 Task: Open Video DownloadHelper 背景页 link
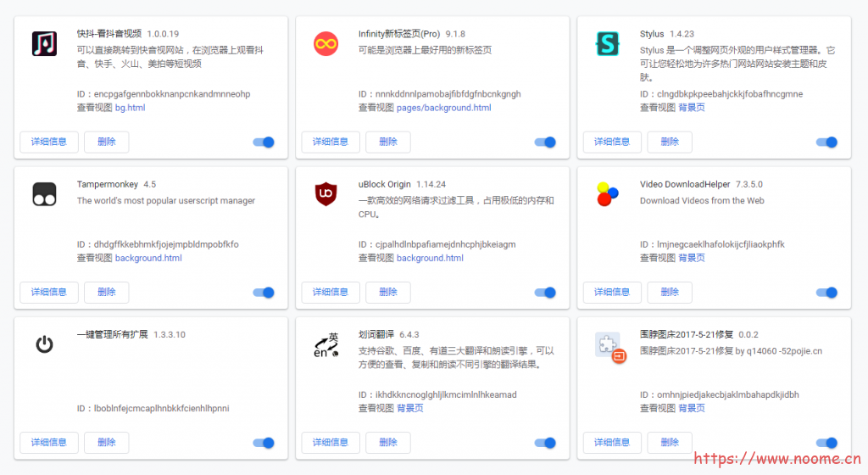coord(692,258)
